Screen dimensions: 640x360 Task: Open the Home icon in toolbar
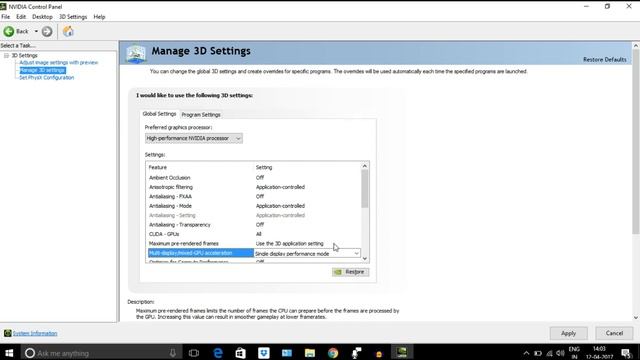tap(68, 31)
